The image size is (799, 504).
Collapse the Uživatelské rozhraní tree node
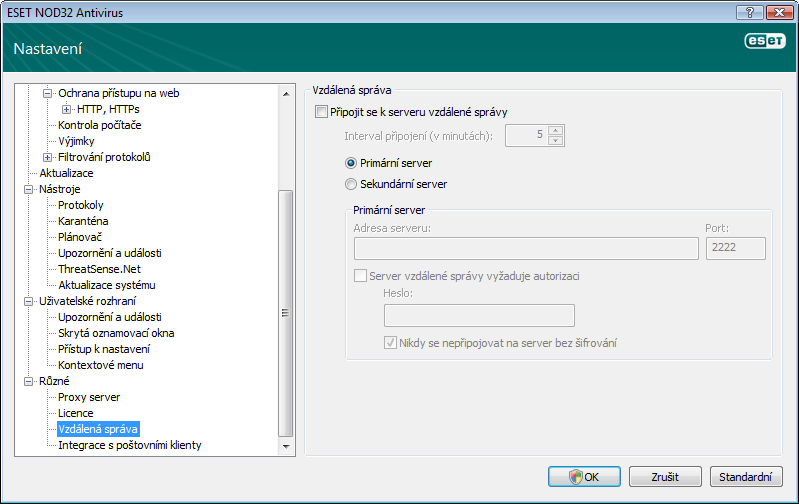pyautogui.click(x=29, y=301)
